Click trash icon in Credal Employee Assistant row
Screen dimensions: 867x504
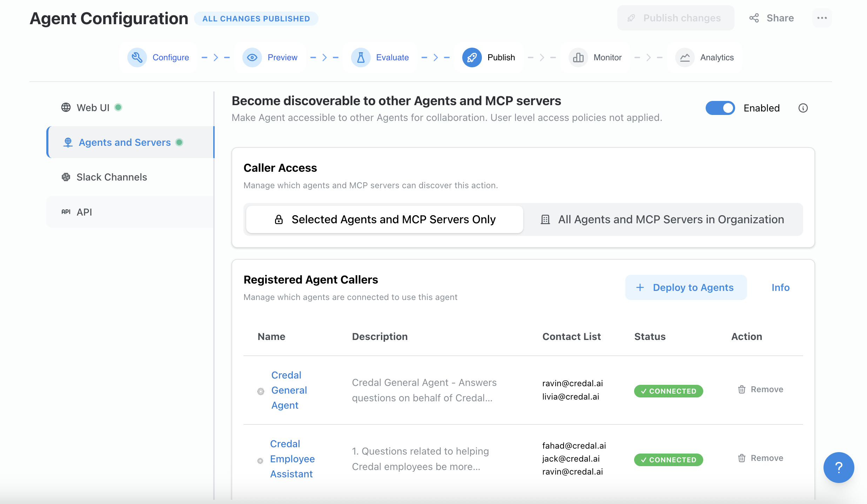pyautogui.click(x=741, y=458)
